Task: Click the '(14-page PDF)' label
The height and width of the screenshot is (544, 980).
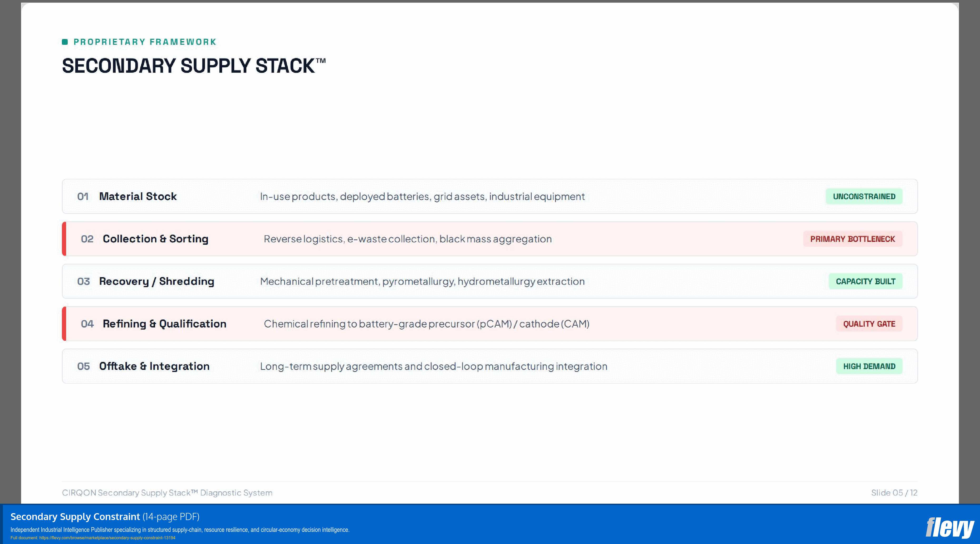Action: 171,517
